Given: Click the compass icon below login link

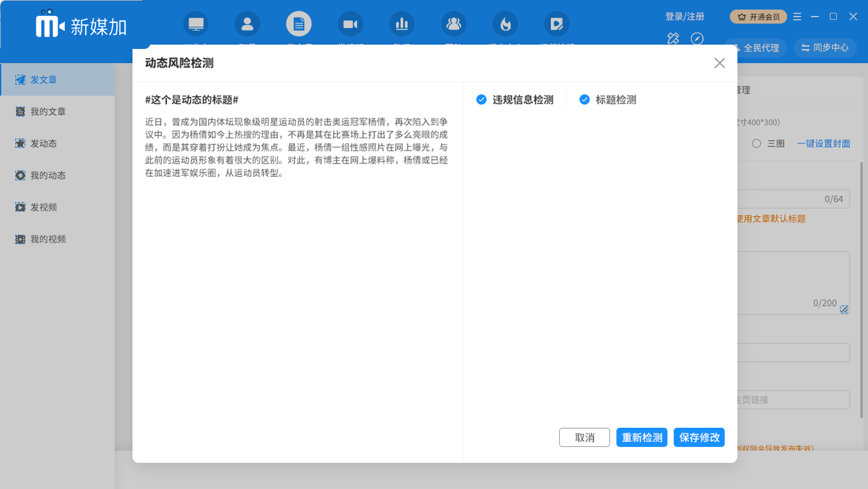Looking at the screenshot, I should tap(697, 39).
